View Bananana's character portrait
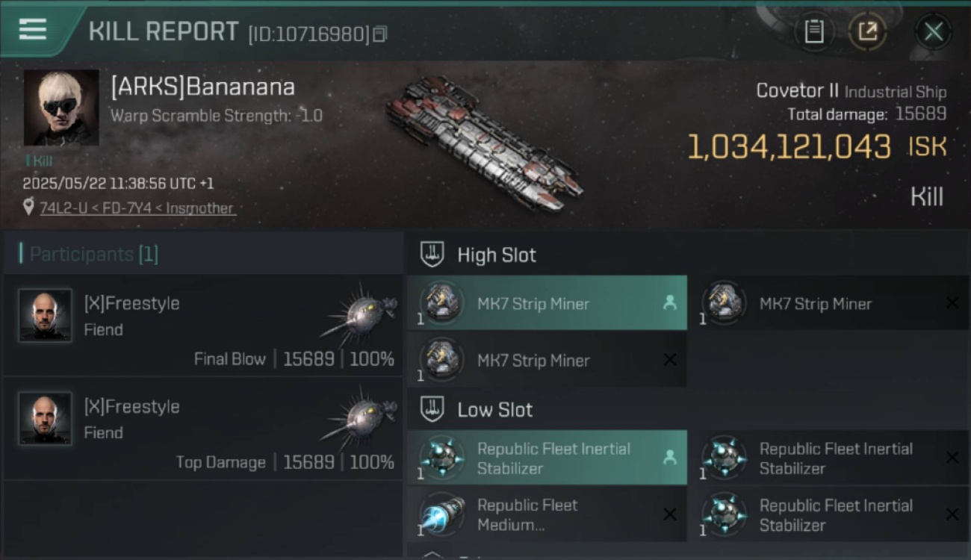This screenshot has width=971, height=560. 61,108
